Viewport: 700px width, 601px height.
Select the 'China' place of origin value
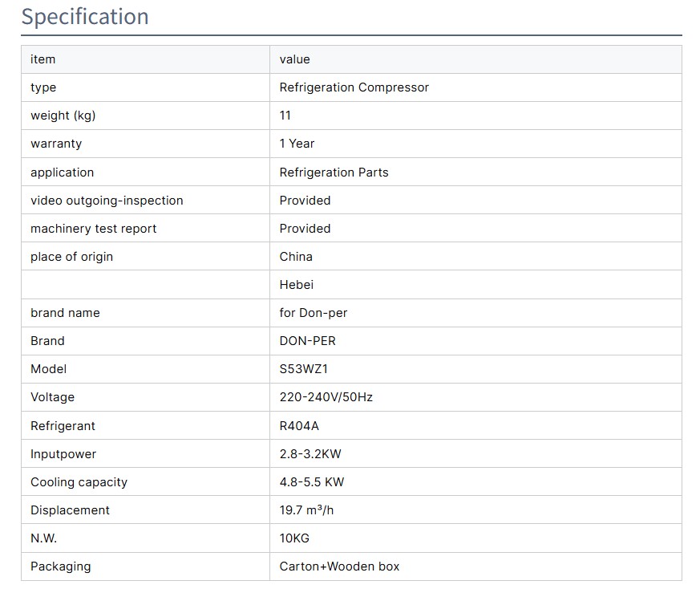pyautogui.click(x=296, y=257)
